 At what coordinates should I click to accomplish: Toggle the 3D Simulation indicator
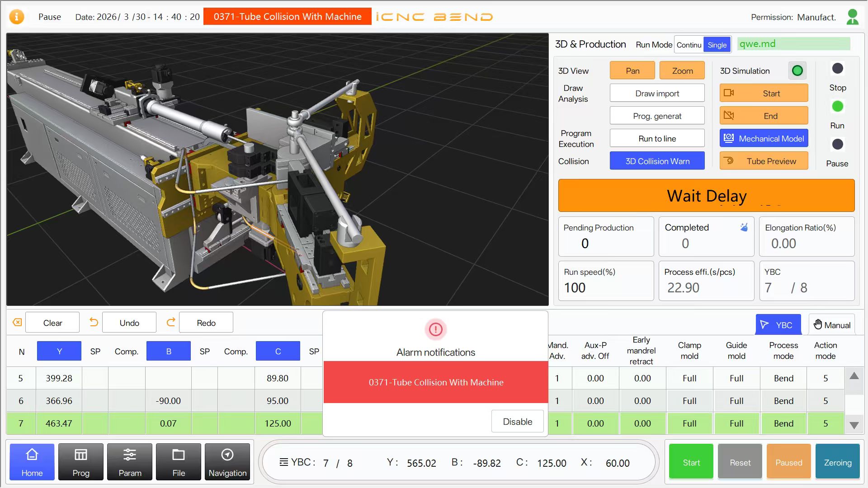pyautogui.click(x=797, y=70)
